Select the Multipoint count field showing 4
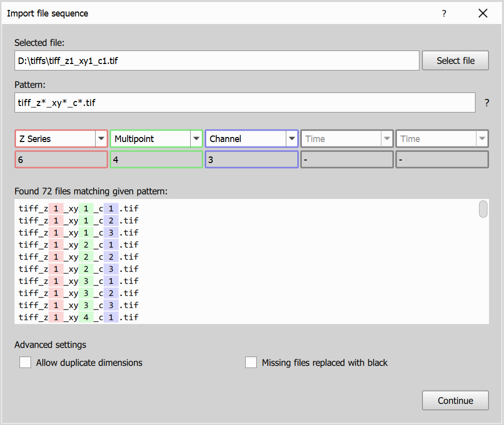 [x=156, y=159]
